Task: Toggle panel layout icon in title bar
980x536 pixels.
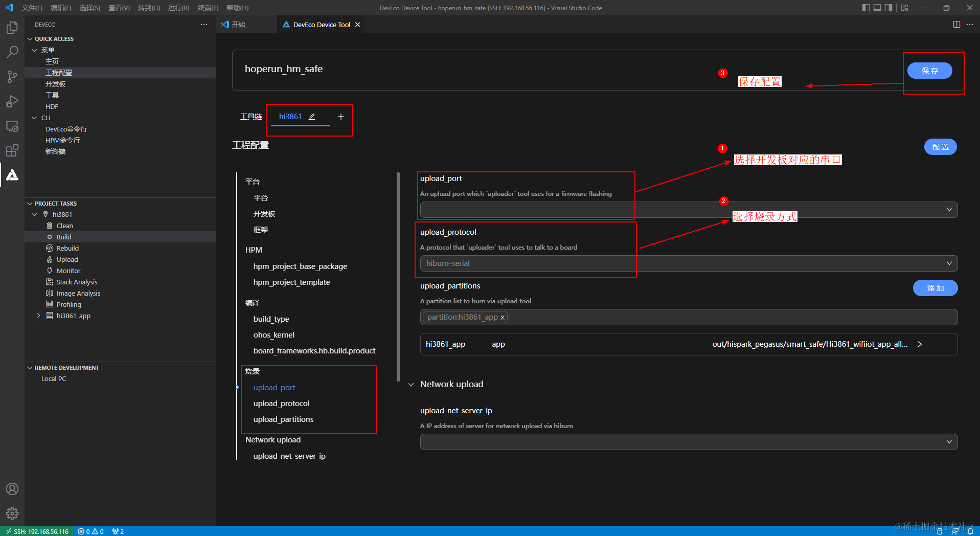Action: [877, 8]
